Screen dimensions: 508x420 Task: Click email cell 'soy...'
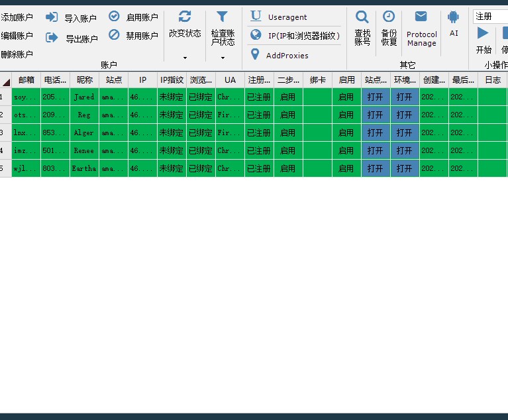coord(26,97)
